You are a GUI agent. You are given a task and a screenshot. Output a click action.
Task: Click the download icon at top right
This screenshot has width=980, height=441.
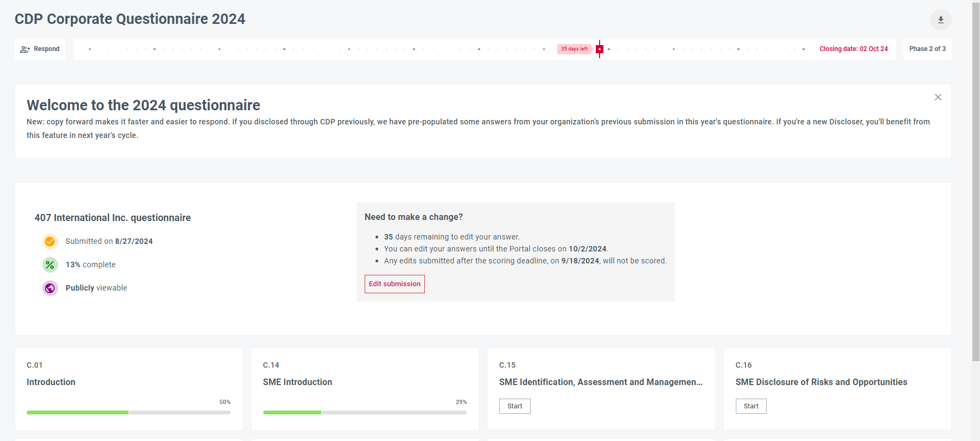(x=940, y=20)
